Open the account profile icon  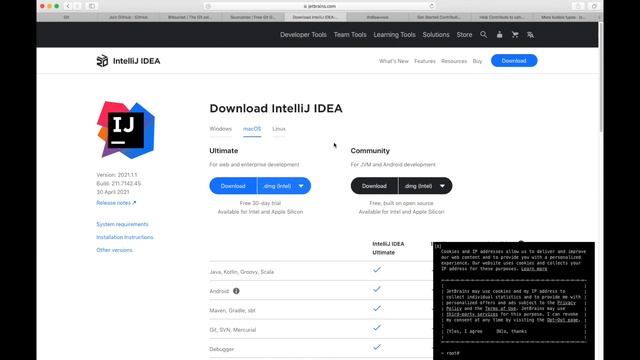(499, 35)
